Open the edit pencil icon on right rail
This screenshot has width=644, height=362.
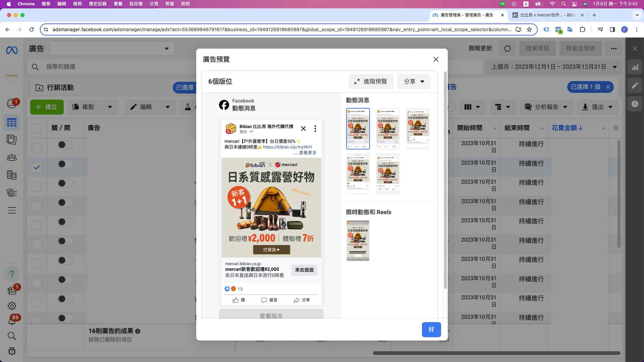[635, 85]
